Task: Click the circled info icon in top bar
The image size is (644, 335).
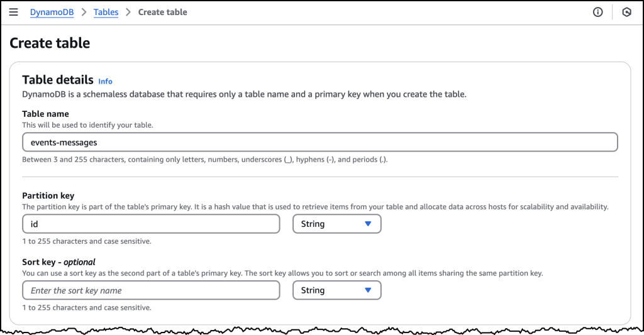Action: click(x=598, y=12)
